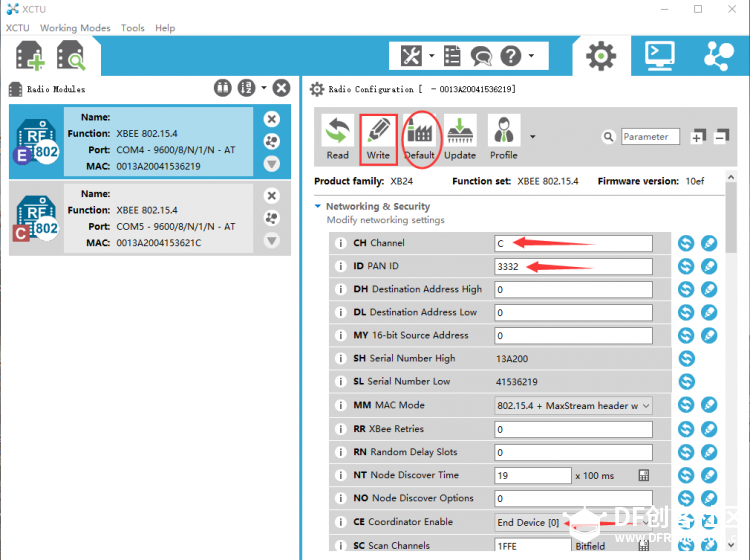This screenshot has width=750, height=560.
Task: Open sort dropdown arrow in Radio Modules
Action: click(x=264, y=88)
